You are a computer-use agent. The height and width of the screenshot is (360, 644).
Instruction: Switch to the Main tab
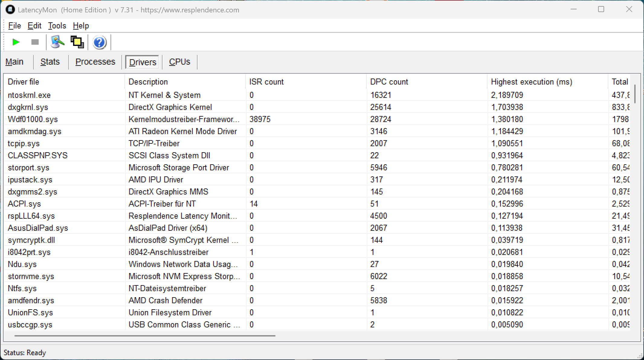[x=14, y=62]
